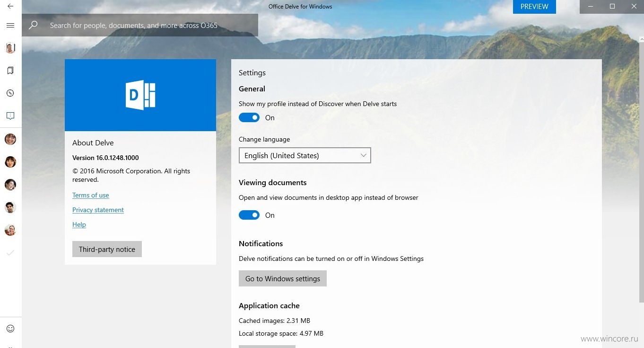Image resolution: width=644 pixels, height=348 pixels.
Task: Open the Change language dropdown
Action: coord(305,155)
